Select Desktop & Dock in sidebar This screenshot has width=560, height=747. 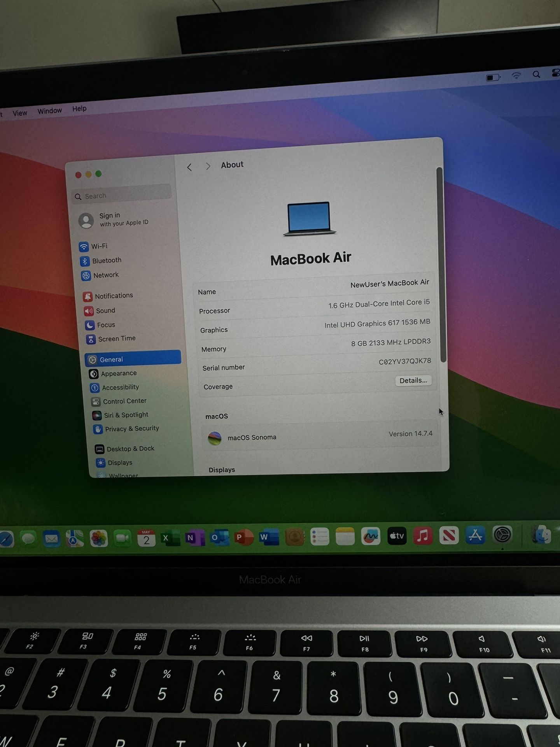click(x=125, y=449)
